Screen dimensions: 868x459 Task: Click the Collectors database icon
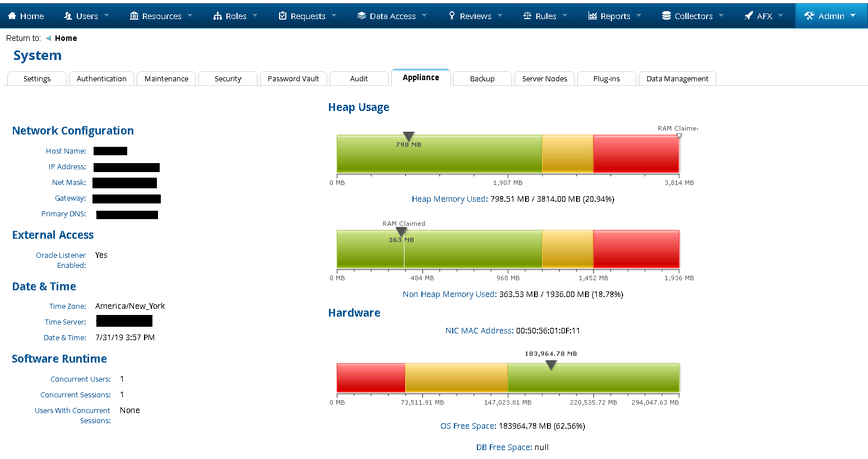[666, 16]
